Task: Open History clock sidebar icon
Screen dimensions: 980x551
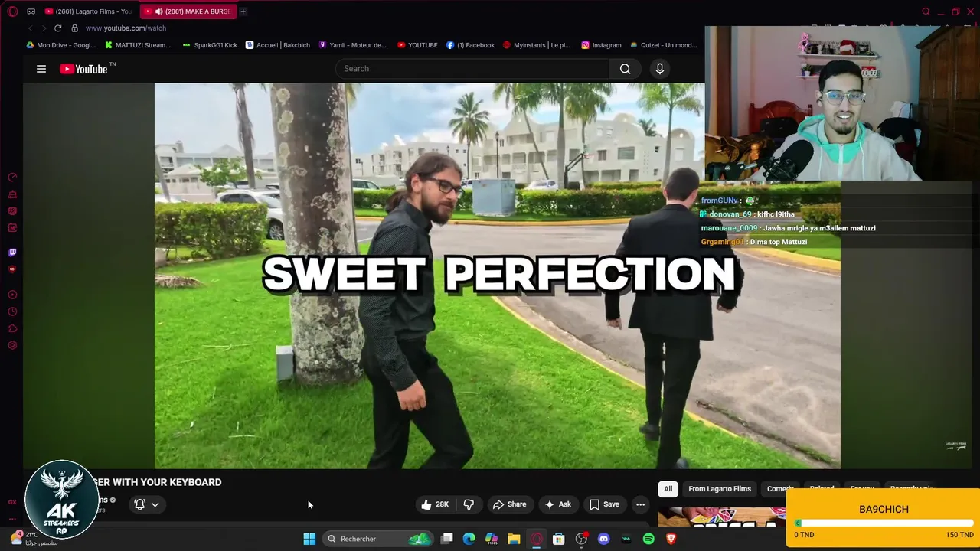Action: [12, 311]
